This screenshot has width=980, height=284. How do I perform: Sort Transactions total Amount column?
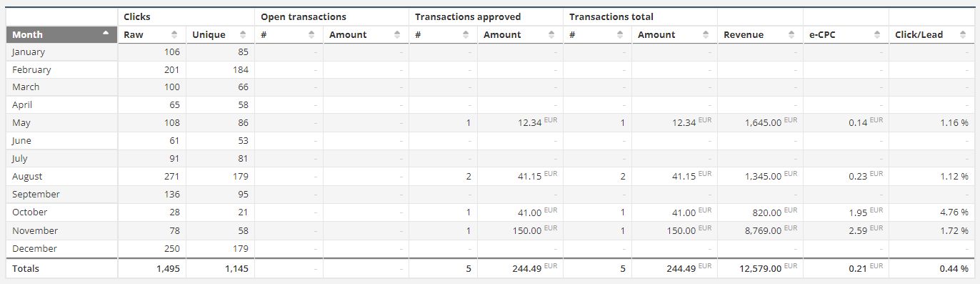(706, 34)
